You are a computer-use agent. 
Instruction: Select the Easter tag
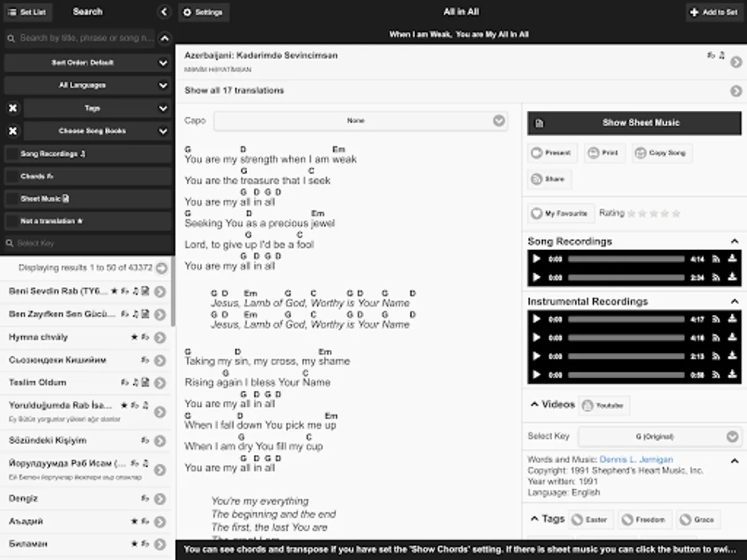(x=590, y=520)
